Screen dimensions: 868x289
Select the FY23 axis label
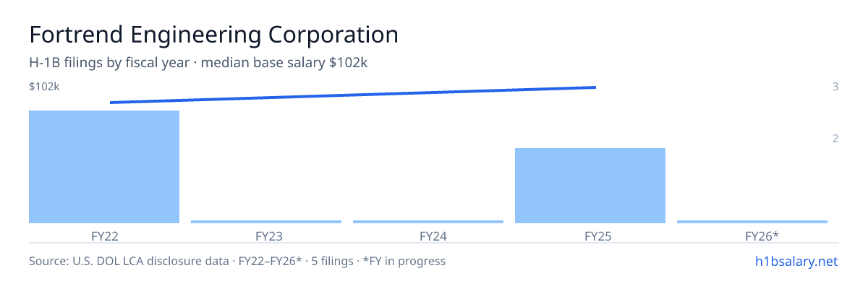[x=266, y=236]
